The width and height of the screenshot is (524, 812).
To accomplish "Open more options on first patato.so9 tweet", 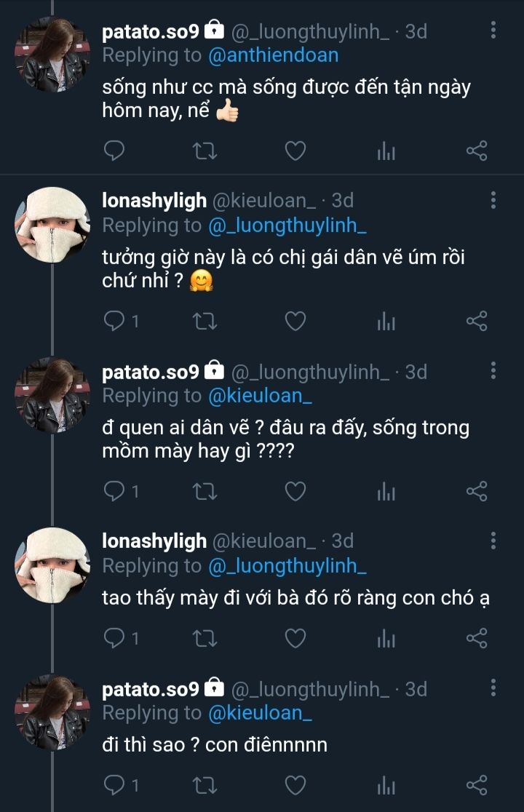I will pyautogui.click(x=493, y=31).
